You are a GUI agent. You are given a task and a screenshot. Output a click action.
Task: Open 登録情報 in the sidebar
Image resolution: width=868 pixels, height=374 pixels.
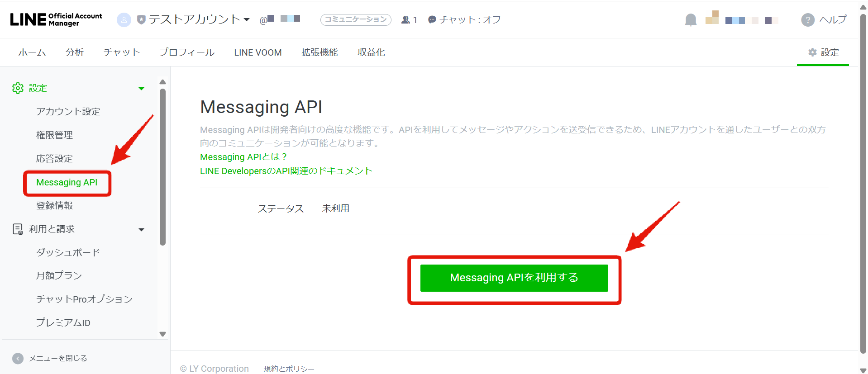(x=54, y=206)
